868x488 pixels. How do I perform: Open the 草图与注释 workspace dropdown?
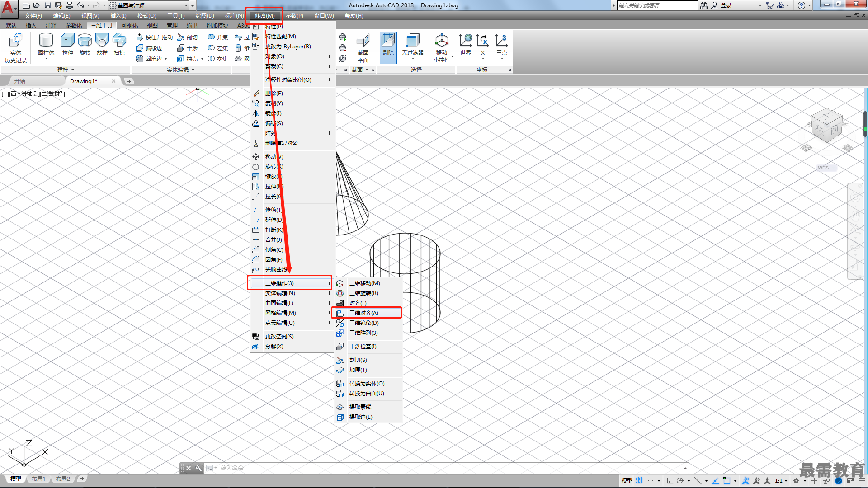coord(149,5)
